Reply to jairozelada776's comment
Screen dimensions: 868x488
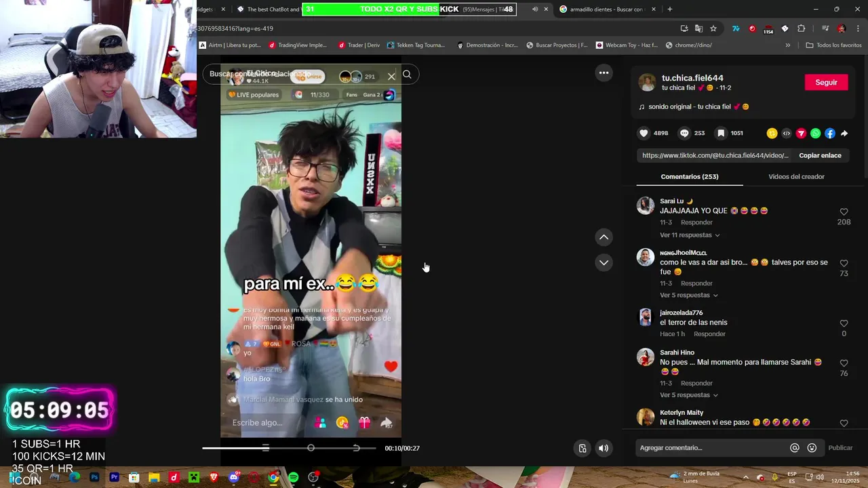tap(709, 334)
